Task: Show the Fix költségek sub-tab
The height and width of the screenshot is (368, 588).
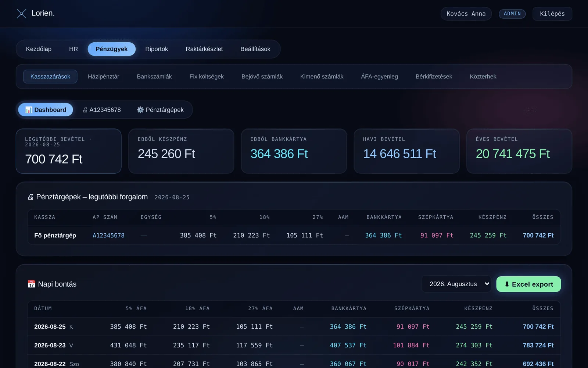Action: point(207,77)
